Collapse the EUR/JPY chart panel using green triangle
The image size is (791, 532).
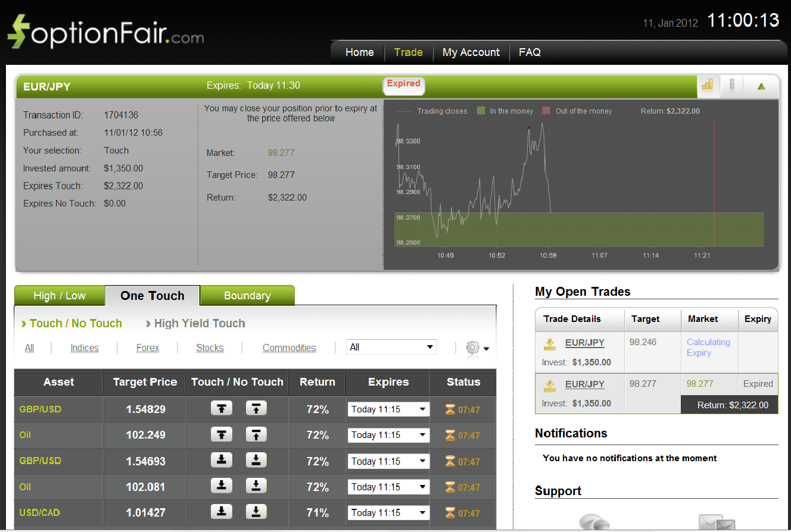click(761, 86)
